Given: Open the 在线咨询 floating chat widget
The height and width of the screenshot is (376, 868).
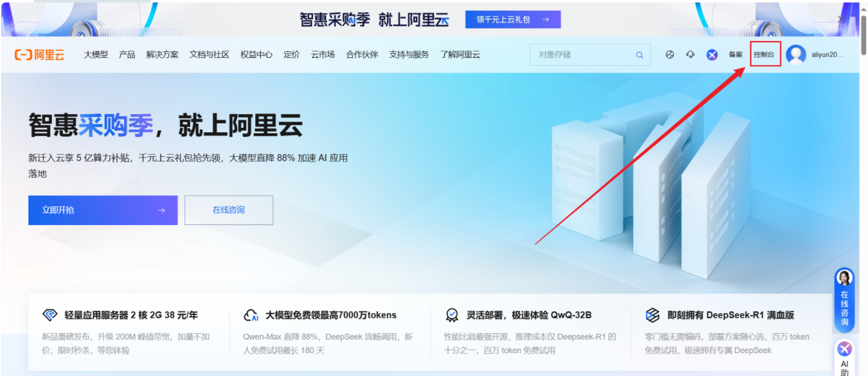Looking at the screenshot, I should [844, 300].
